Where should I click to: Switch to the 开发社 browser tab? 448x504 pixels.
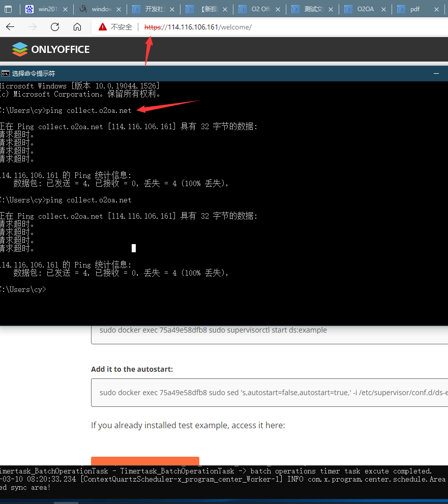pyautogui.click(x=154, y=9)
